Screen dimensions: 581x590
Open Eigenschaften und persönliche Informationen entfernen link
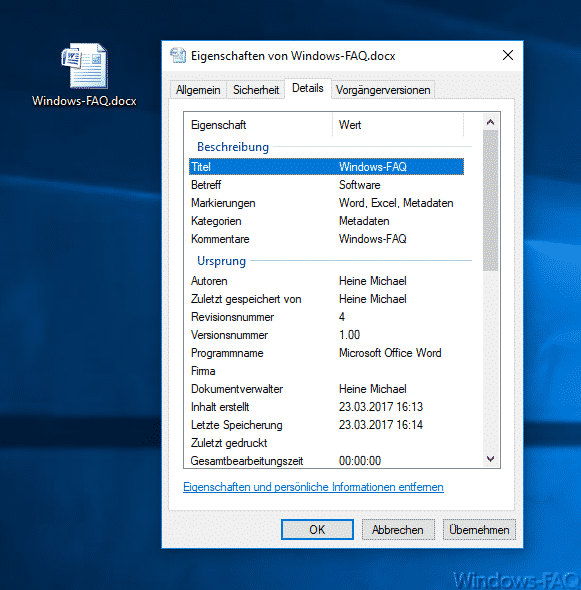coord(313,487)
